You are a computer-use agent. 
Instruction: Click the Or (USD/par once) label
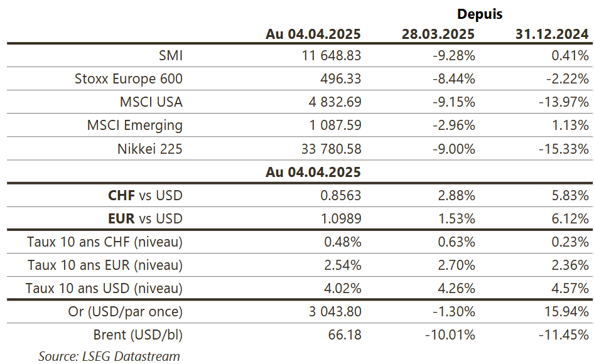click(126, 311)
